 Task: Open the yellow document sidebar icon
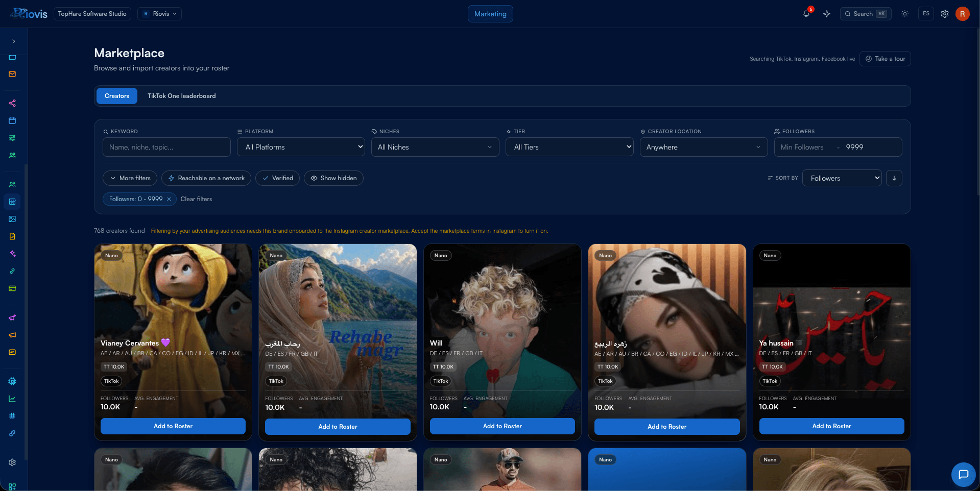coord(12,236)
